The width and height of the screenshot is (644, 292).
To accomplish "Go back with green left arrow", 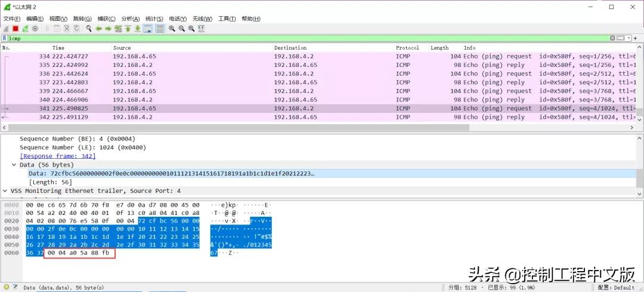I will point(98,28).
